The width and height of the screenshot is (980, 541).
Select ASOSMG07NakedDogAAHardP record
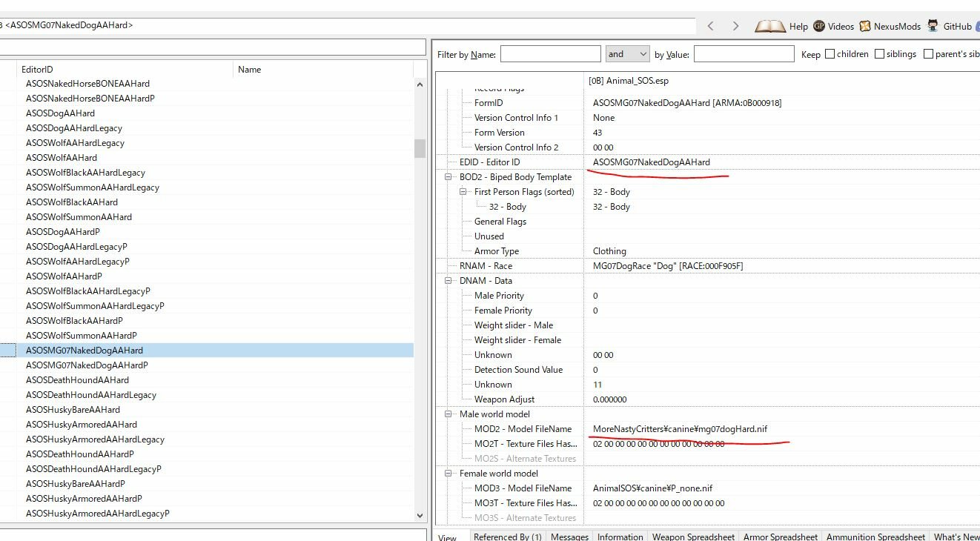point(87,365)
